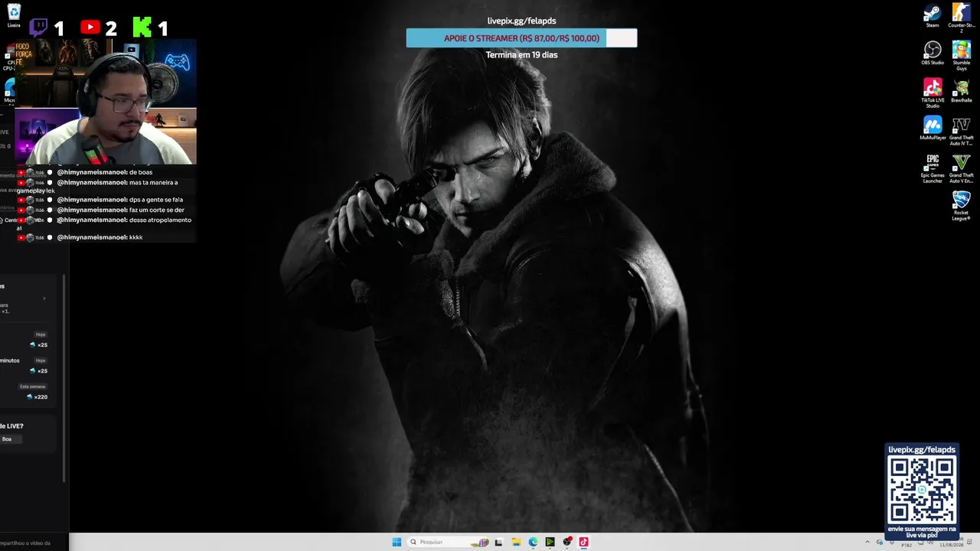Show hidden system tray icons
Image resolution: width=980 pixels, height=551 pixels.
tap(867, 542)
